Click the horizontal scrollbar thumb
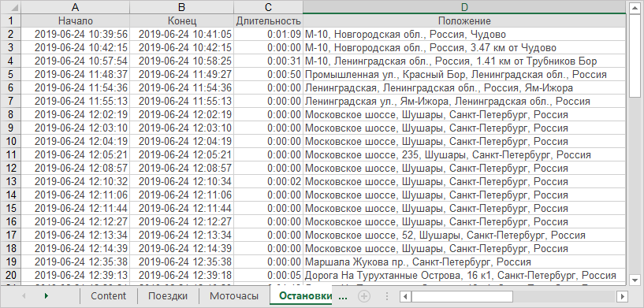The width and height of the screenshot is (644, 308). 462,296
